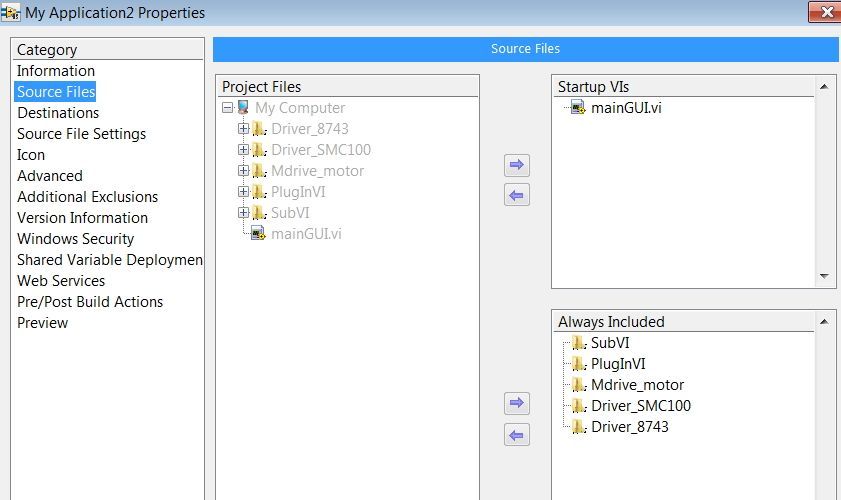841x500 pixels.
Task: Close the My Application2 Properties window
Action: click(827, 12)
